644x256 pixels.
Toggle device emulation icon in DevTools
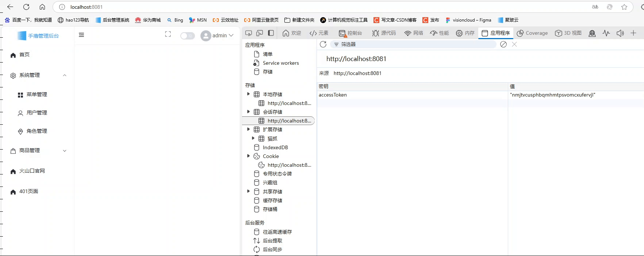point(260,33)
